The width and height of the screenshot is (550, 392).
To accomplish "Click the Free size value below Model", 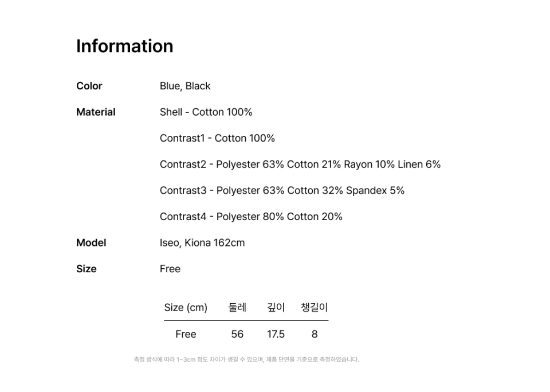I will coord(170,269).
